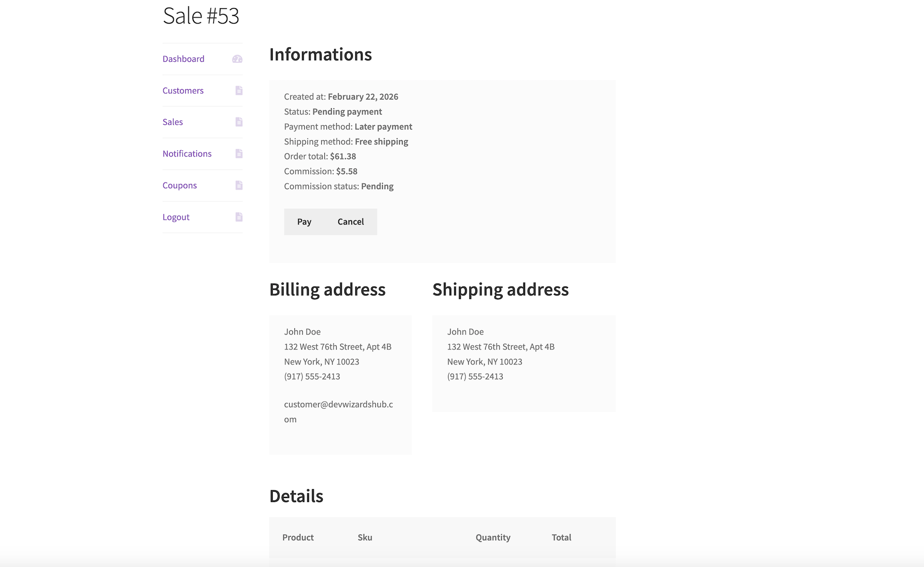This screenshot has width=924, height=567.
Task: Click the Quantity column header
Action: 493,537
